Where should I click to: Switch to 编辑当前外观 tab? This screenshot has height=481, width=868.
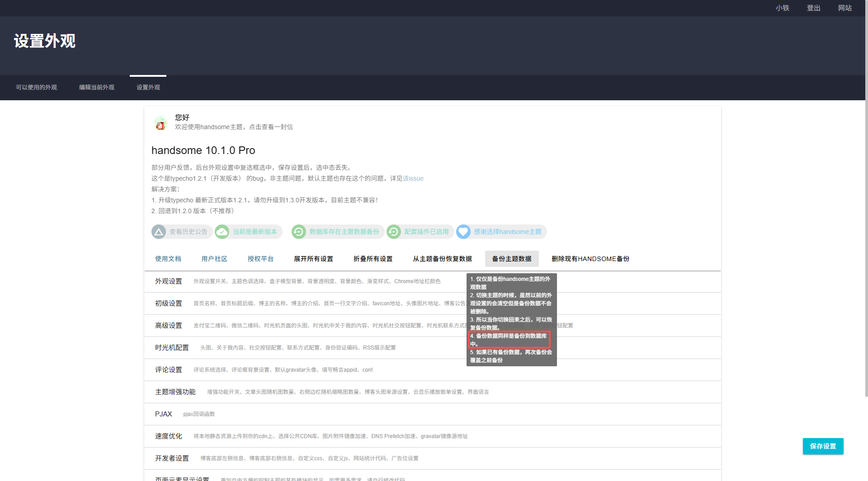[x=97, y=88]
